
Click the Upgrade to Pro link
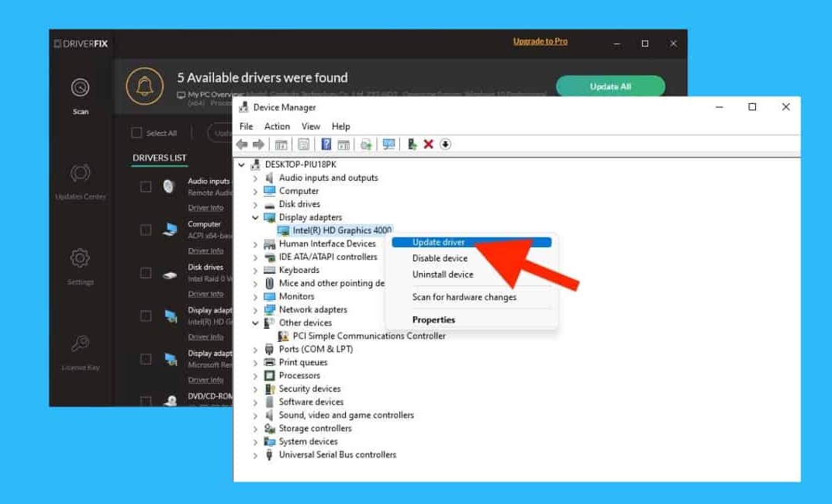[x=540, y=41]
